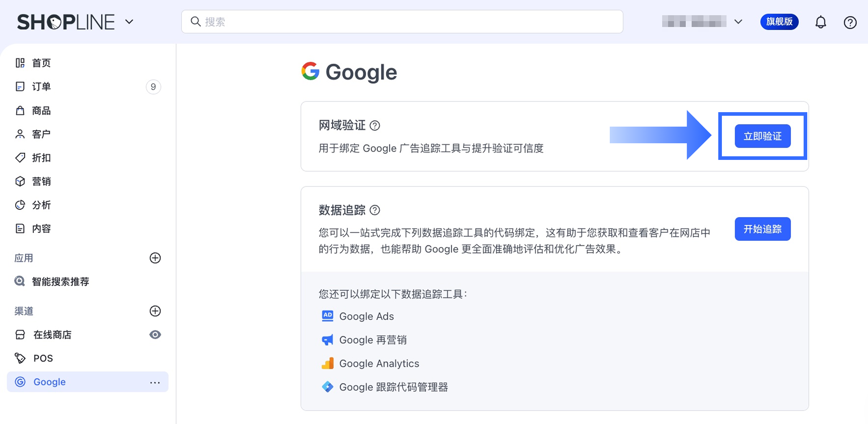Preview online store with the eye icon
This screenshot has width=868, height=424.
(155, 335)
